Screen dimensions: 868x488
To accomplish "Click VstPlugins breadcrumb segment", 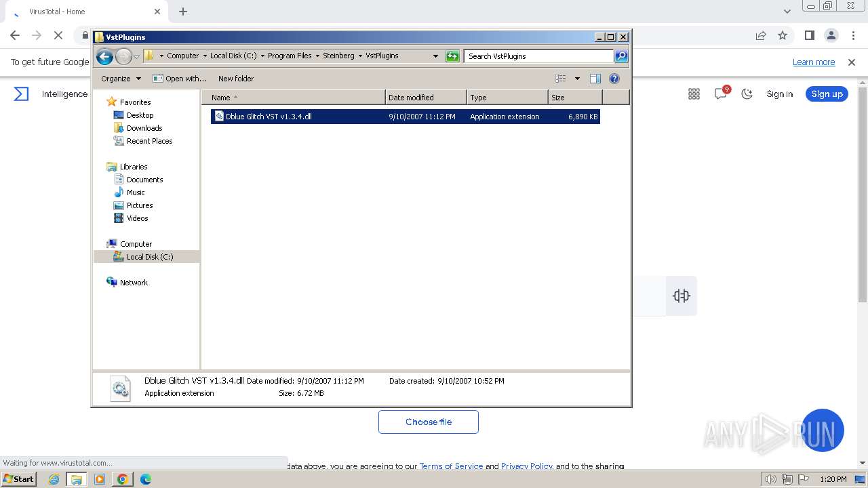I will [x=382, y=56].
